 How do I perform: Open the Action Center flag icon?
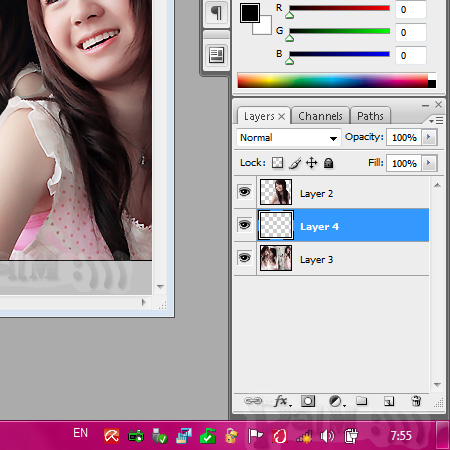coord(255,436)
